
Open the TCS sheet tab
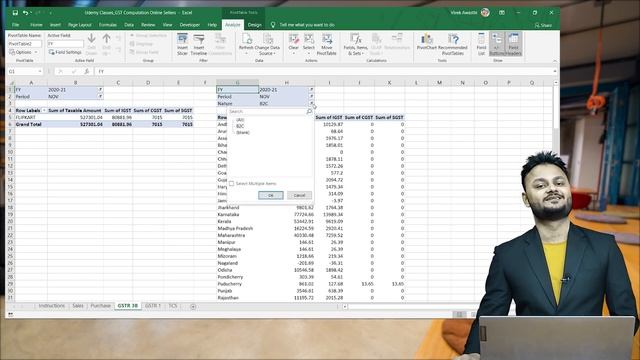[x=173, y=306]
